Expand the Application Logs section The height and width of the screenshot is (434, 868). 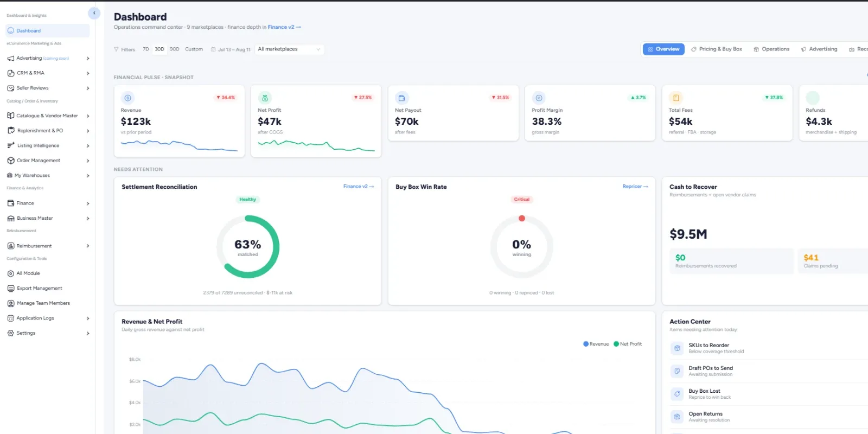click(88, 318)
